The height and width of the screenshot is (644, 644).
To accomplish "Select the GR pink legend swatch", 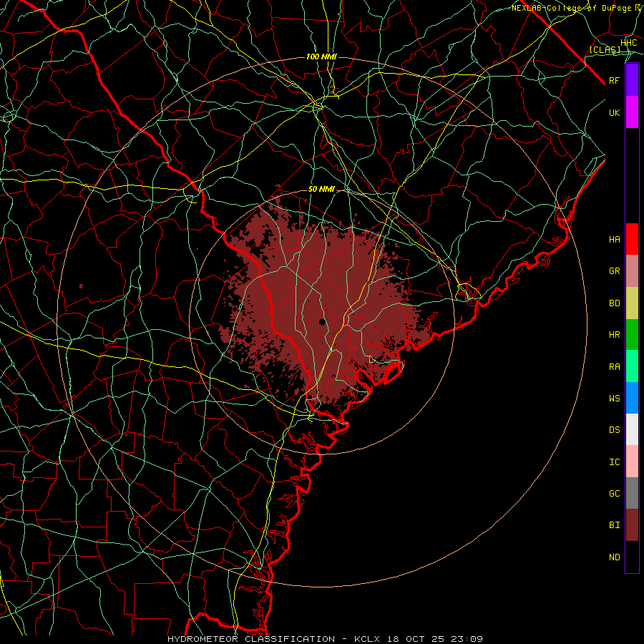I will click(x=632, y=270).
